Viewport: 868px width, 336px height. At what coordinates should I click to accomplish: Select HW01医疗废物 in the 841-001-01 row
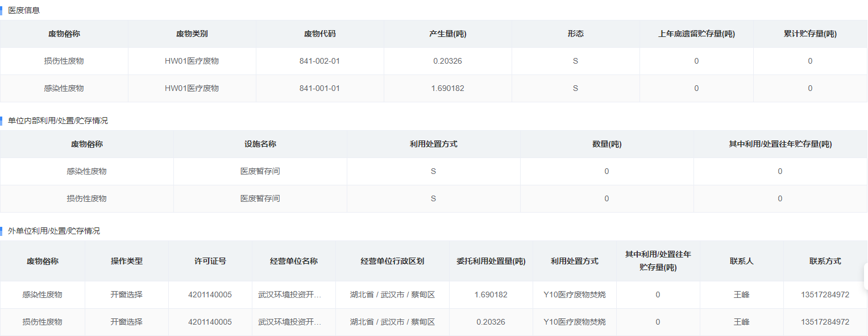(192, 88)
